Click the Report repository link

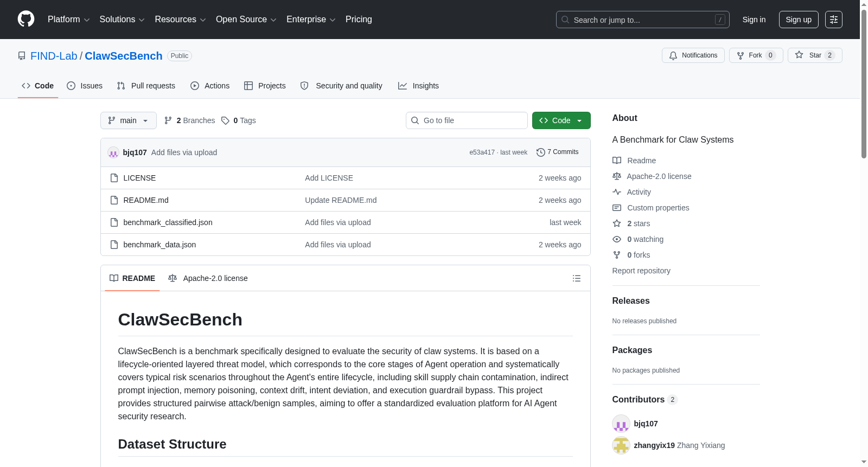point(641,271)
